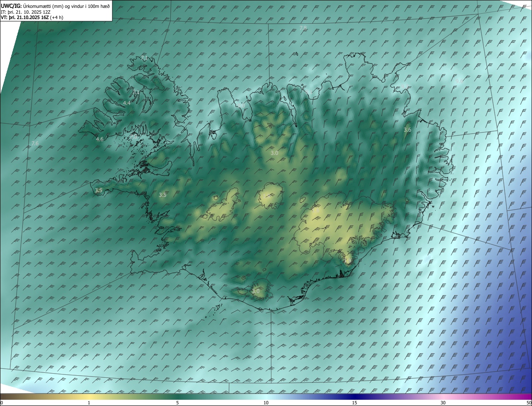The image size is (532, 406).
Task: Click the 4.4 value label on the map
Action: point(127,103)
